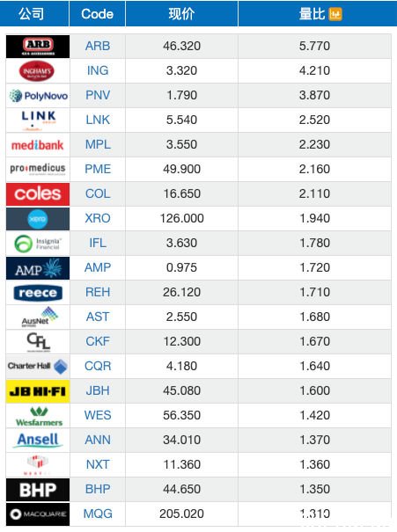Follow the MQG code link

coord(98,514)
